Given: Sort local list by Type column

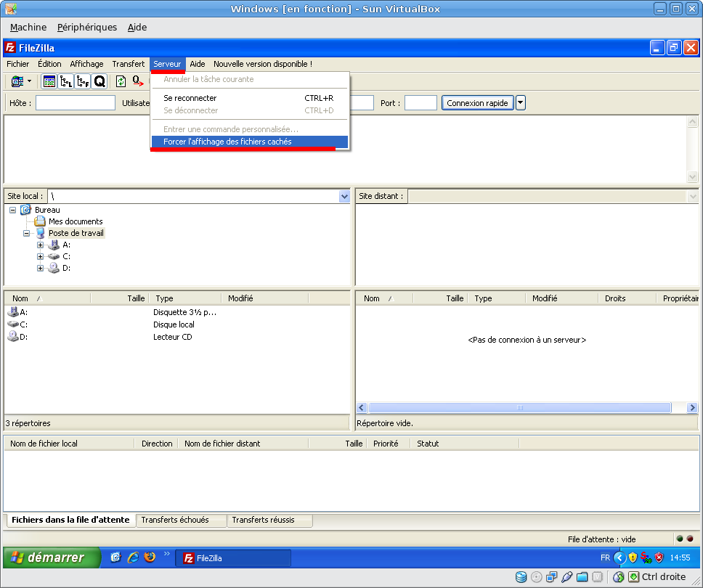Looking at the screenshot, I should (x=185, y=298).
